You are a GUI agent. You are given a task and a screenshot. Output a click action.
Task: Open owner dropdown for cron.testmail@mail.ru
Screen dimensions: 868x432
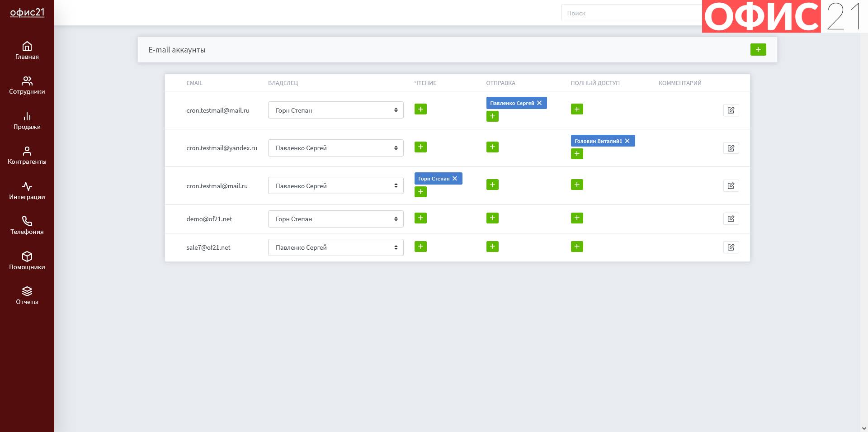(336, 110)
